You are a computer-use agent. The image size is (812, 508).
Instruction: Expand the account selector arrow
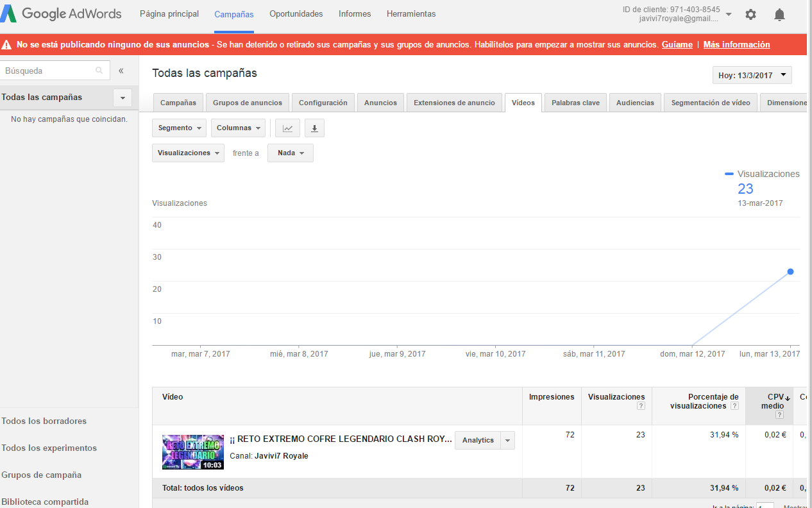coord(729,14)
